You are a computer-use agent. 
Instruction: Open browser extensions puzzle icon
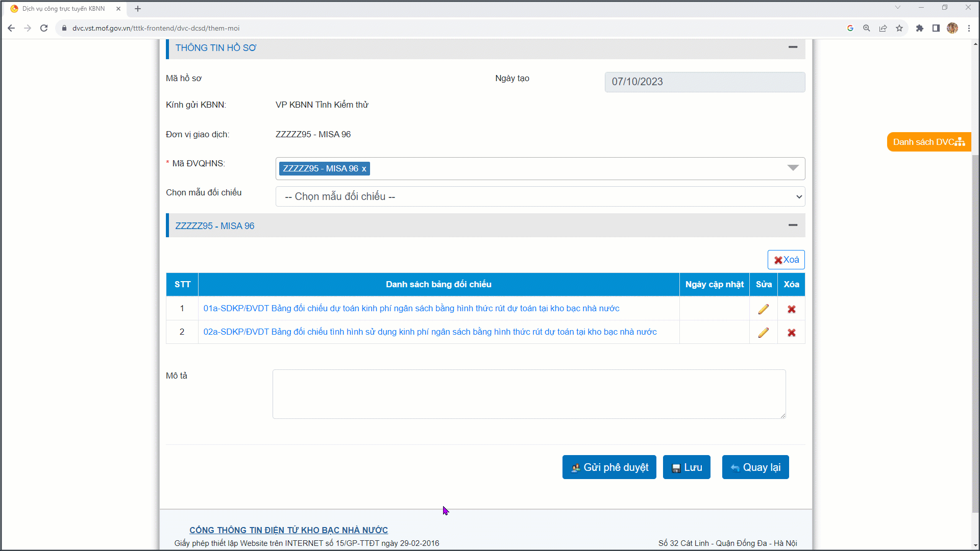click(919, 28)
